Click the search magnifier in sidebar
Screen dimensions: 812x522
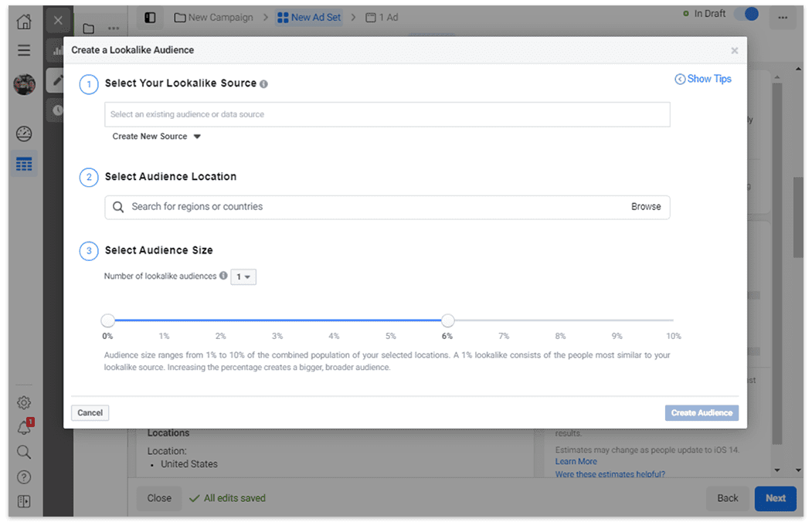(x=24, y=452)
